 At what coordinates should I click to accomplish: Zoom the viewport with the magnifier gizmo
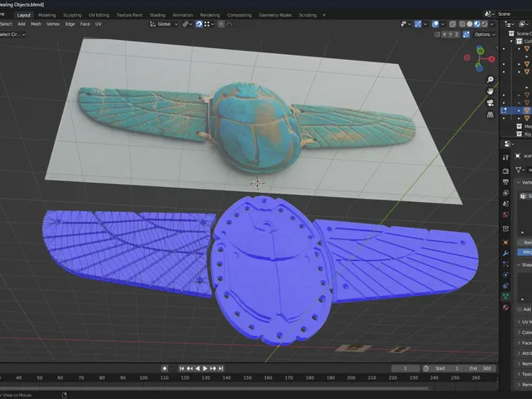tap(490, 80)
